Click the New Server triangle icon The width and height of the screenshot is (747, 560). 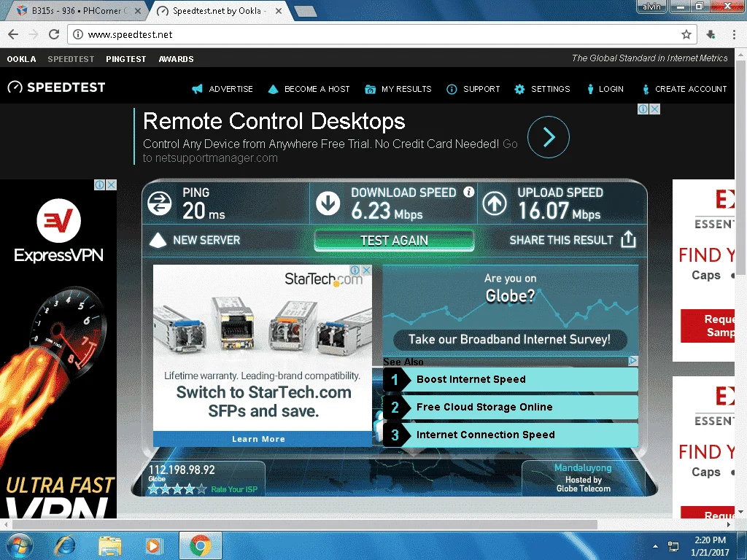158,240
